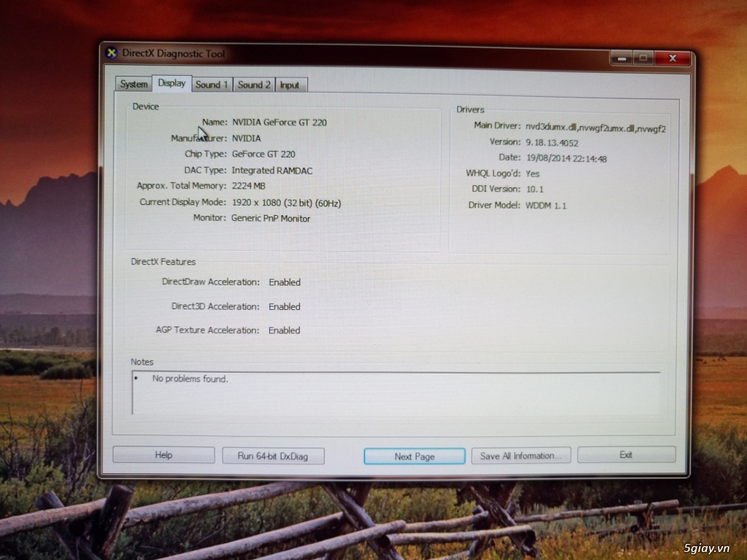
Task: Click the DirectX title bar icon
Action: click(x=112, y=52)
